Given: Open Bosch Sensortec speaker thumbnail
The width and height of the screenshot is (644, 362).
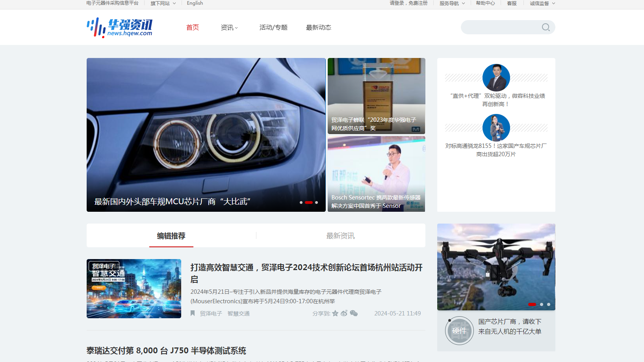Looking at the screenshot, I should (x=376, y=174).
